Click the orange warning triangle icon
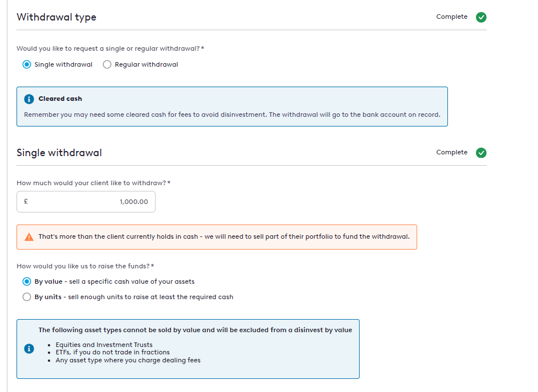The height and width of the screenshot is (392, 538). (x=29, y=237)
